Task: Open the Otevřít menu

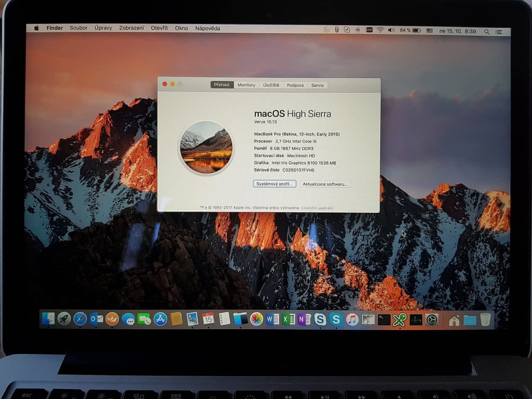Action: tap(159, 28)
